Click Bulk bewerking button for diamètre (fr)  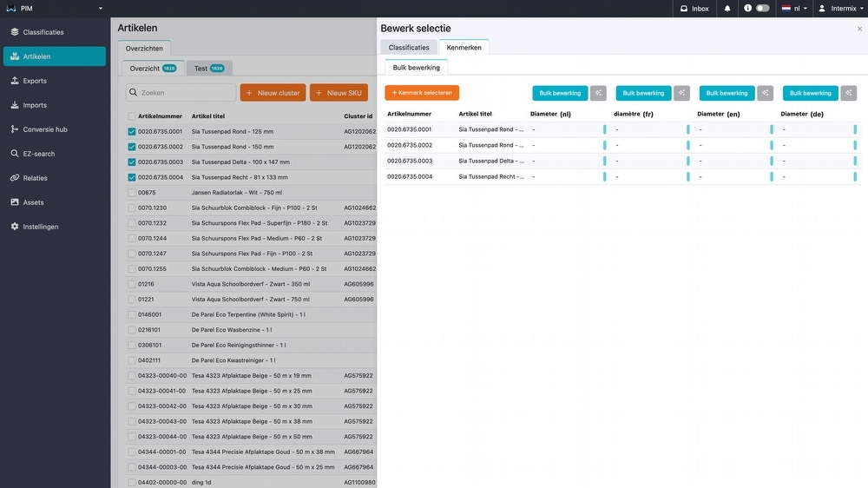(x=643, y=93)
